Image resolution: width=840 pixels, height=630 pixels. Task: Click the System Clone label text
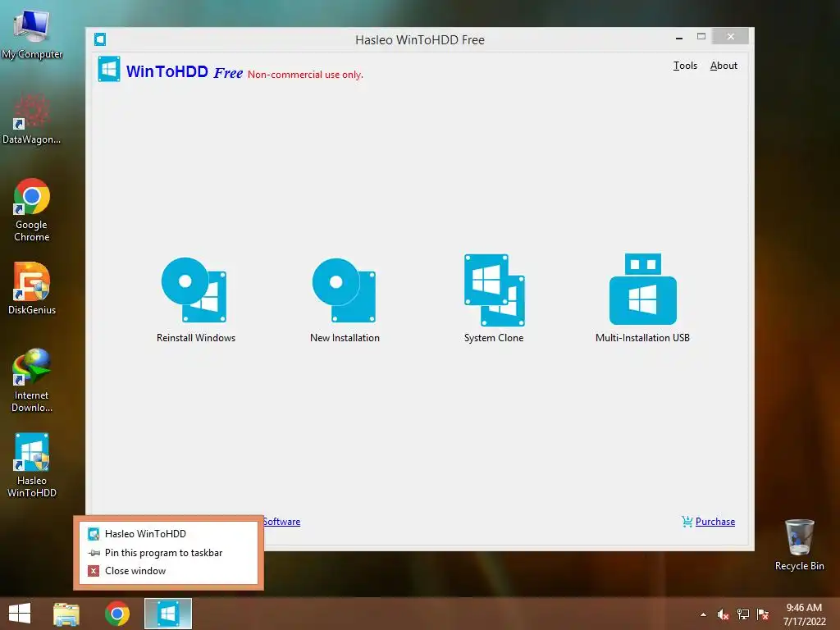[493, 337]
